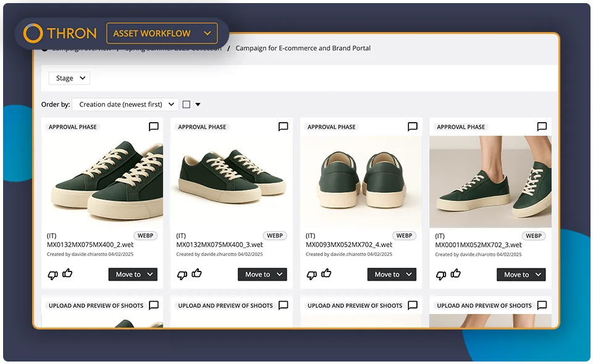
Task: Open thumbnail of MX0132MX075MX400_2 sneakers
Action: tap(102, 181)
